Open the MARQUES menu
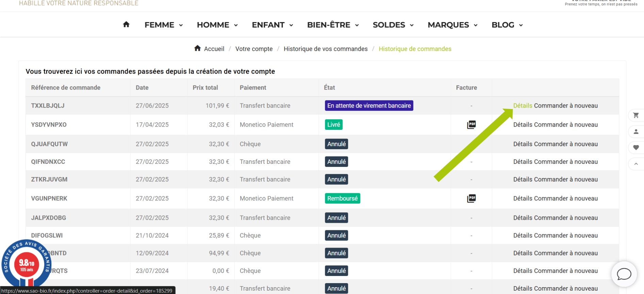Screen dimensions: 644x294 pos(453,25)
